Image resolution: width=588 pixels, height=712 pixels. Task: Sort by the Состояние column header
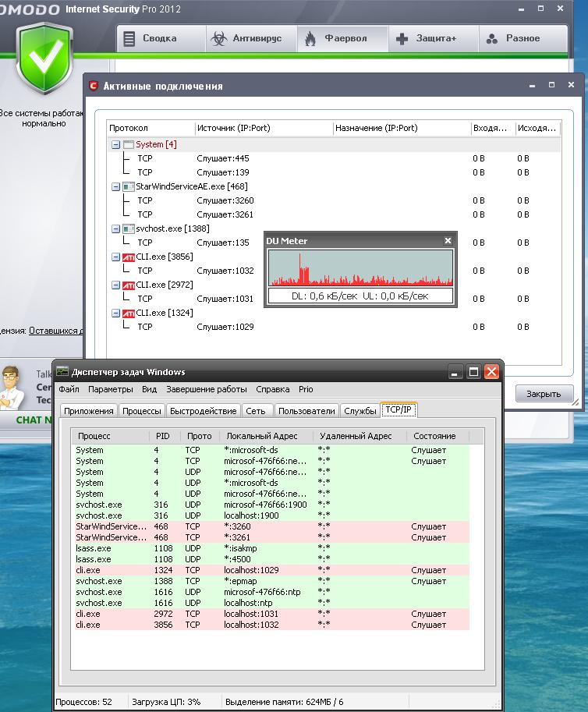tap(437, 436)
